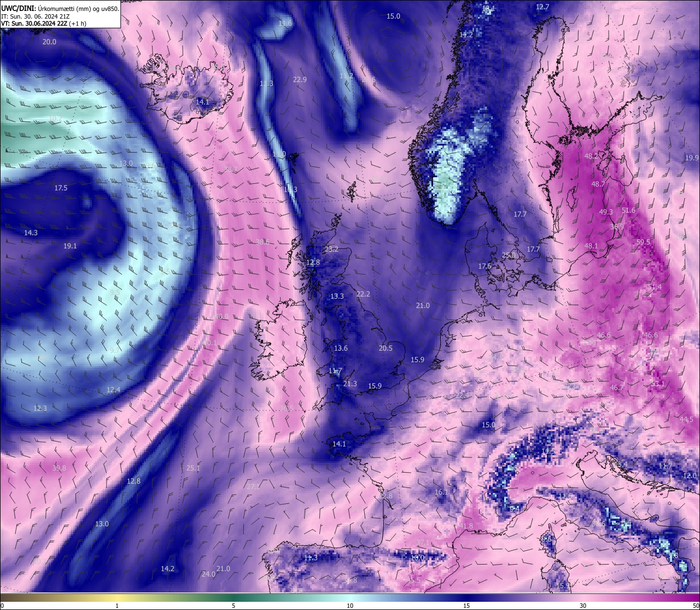Click the 20.5 value on the map

tap(386, 348)
